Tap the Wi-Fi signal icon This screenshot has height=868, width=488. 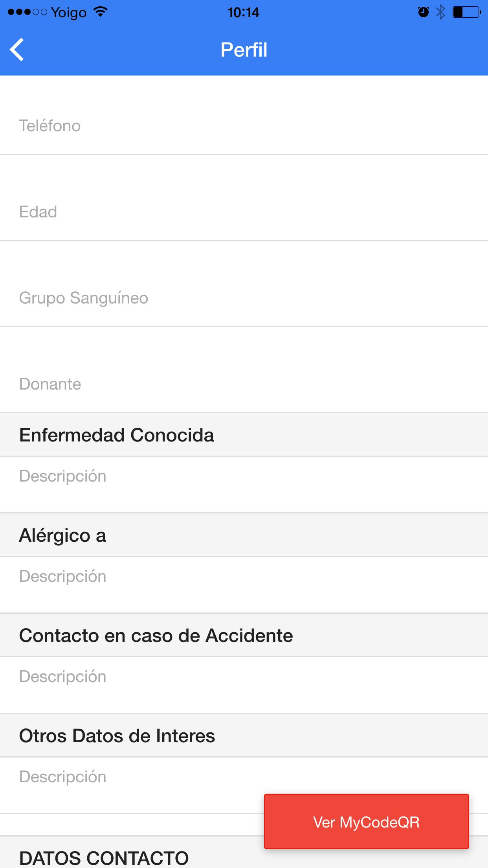pos(101,12)
